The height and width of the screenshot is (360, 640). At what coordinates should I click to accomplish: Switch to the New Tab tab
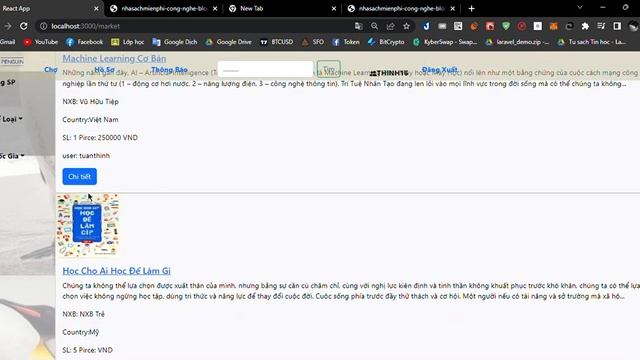pyautogui.click(x=282, y=8)
